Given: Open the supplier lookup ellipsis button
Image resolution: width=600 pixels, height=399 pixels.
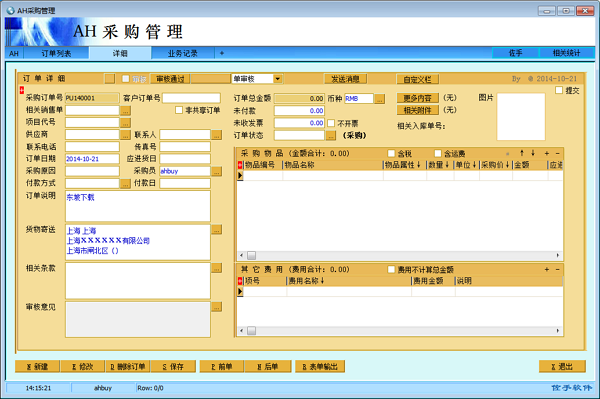Looking at the screenshot, I should tap(126, 135).
